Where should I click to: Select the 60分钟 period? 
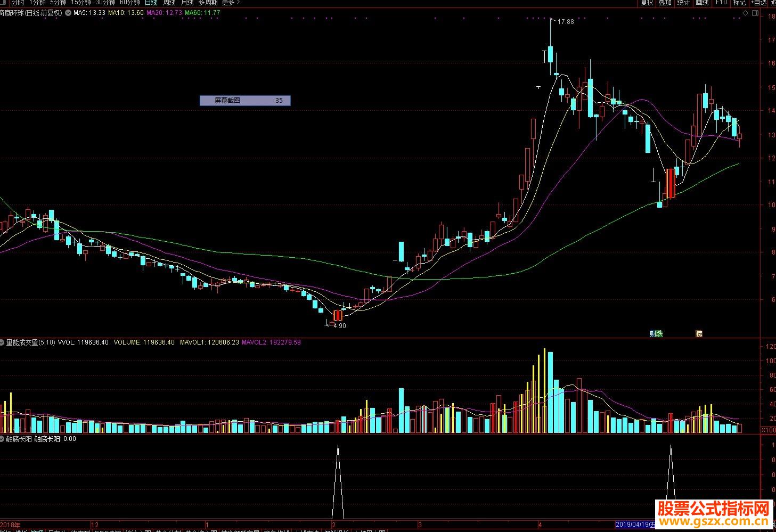click(x=130, y=3)
